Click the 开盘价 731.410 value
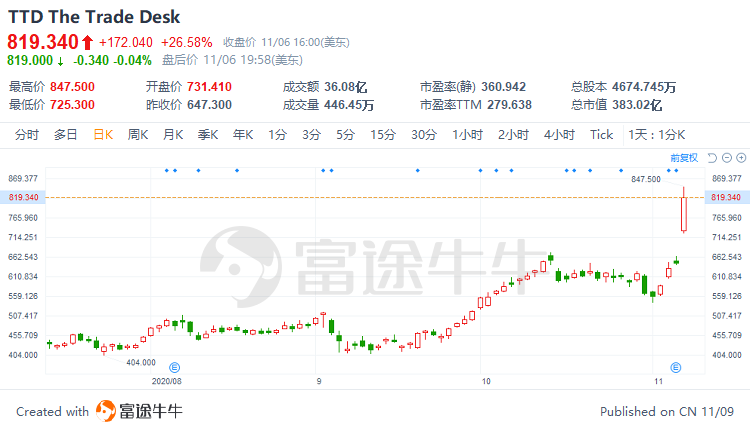This screenshot has width=750, height=432. tap(209, 87)
